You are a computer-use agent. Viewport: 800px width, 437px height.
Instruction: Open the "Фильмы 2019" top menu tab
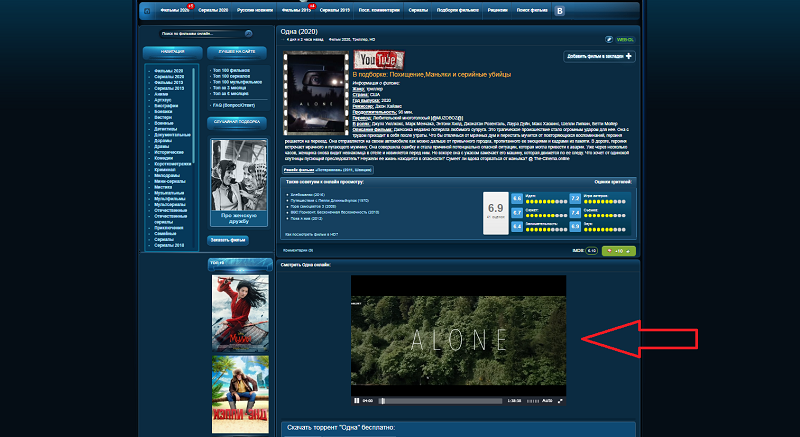[296, 11]
